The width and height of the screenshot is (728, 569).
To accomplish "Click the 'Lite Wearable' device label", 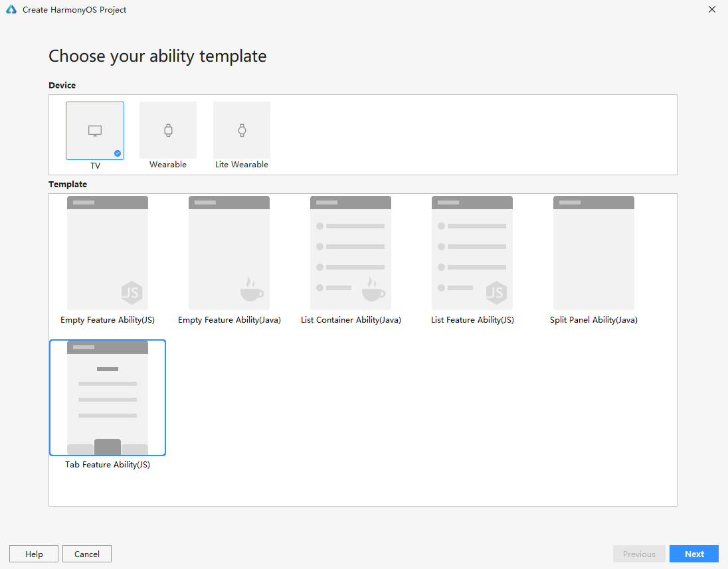I will pyautogui.click(x=242, y=164).
